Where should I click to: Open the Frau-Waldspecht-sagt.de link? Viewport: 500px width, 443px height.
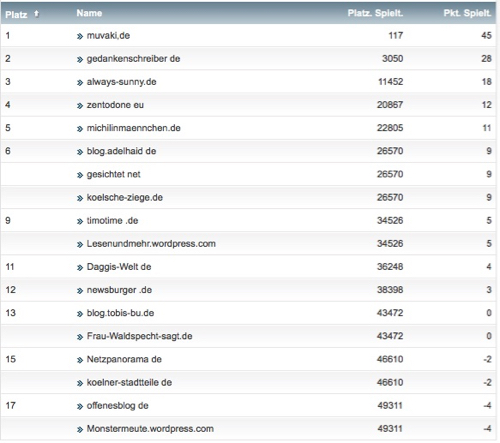click(x=139, y=336)
